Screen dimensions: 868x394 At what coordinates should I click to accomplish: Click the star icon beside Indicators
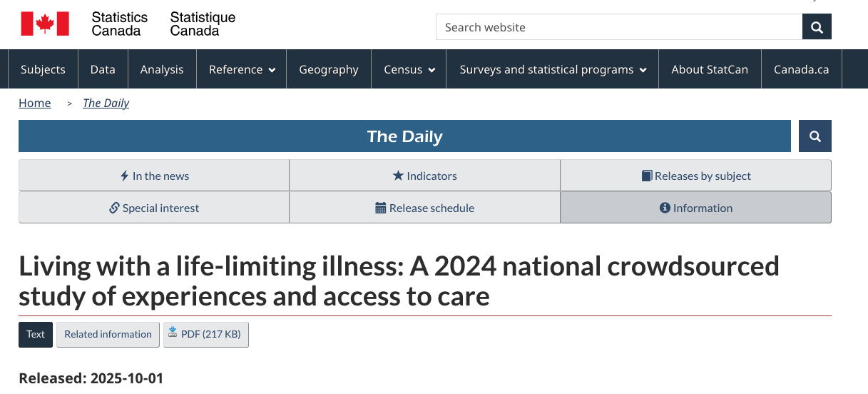(398, 176)
